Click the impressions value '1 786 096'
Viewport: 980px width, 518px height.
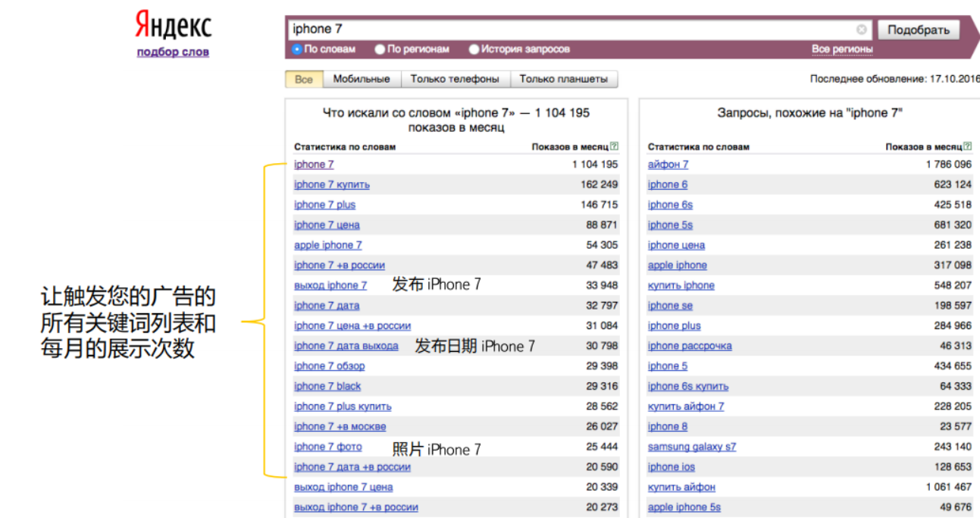(948, 165)
